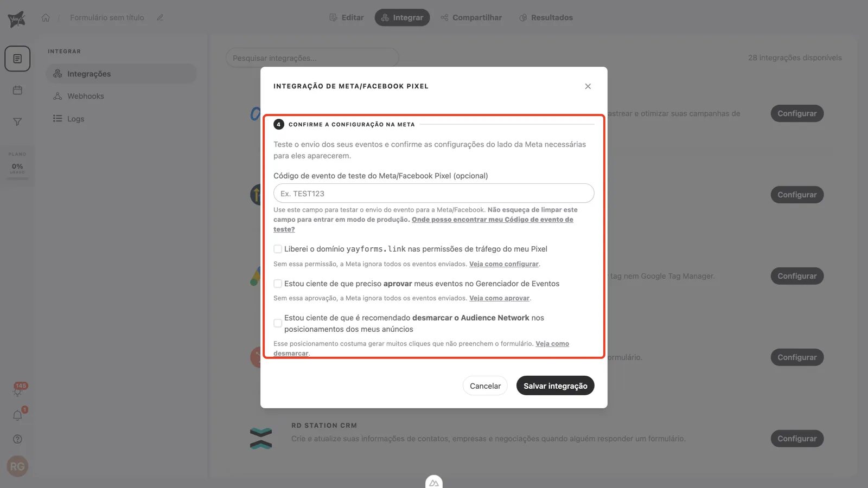Switch to the Resultados tab
Screen dimensions: 868x488
point(546,17)
